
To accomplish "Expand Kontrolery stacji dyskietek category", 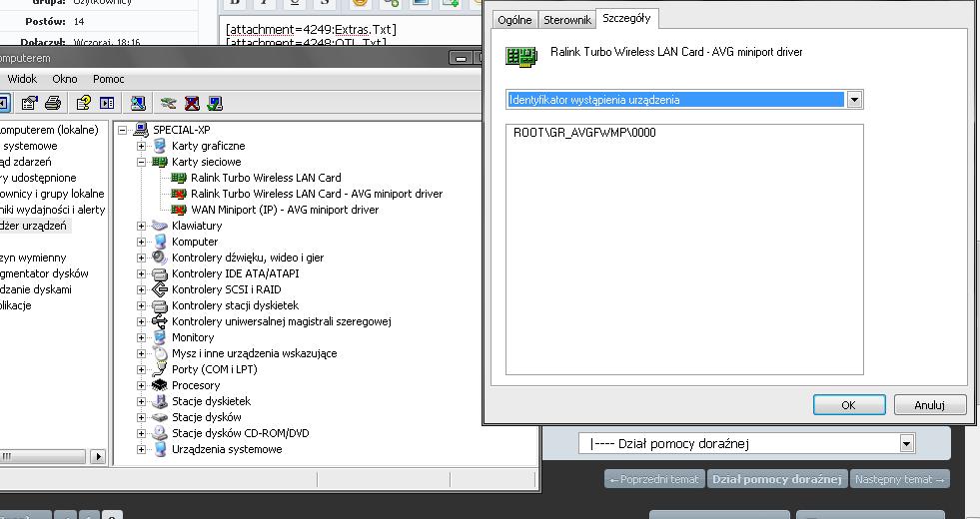I will pos(141,305).
